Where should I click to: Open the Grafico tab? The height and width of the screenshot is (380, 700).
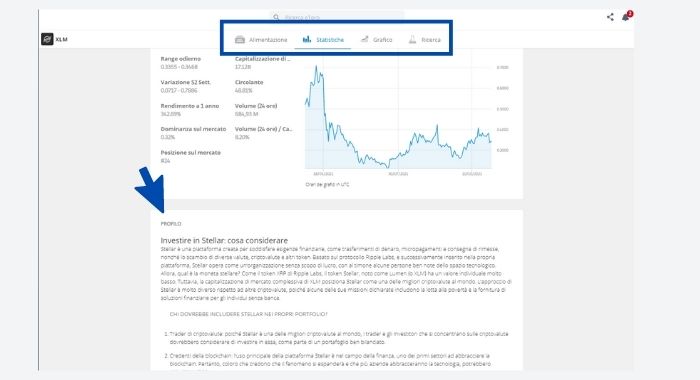376,40
